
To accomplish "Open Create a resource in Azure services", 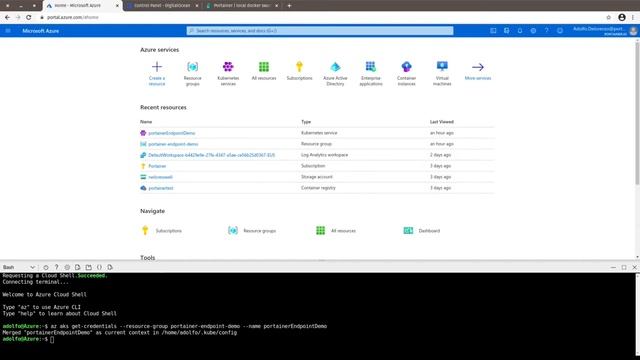I will [157, 73].
